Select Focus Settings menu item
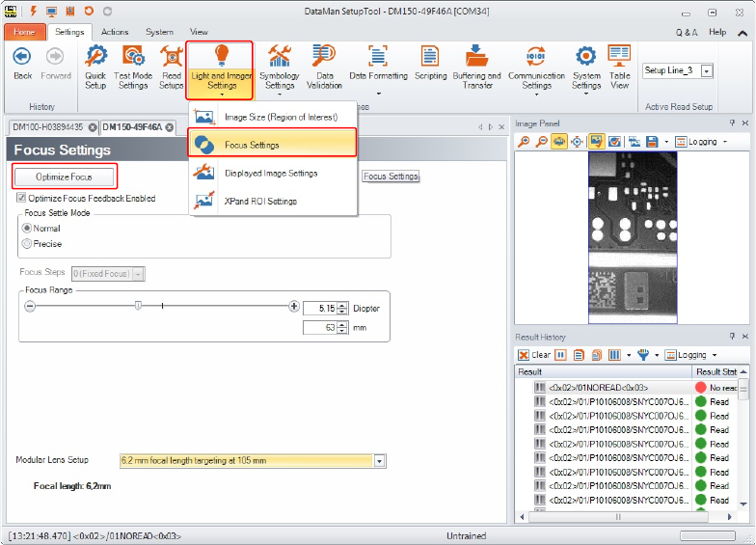 pos(272,145)
